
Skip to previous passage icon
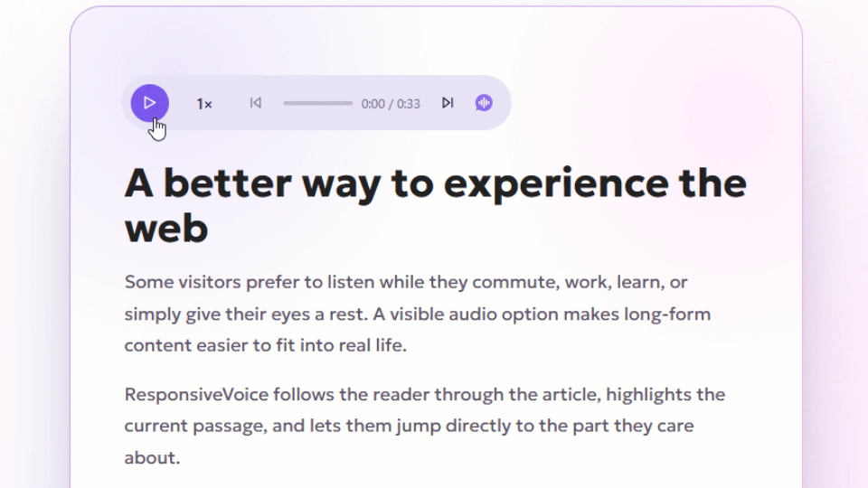[x=255, y=103]
